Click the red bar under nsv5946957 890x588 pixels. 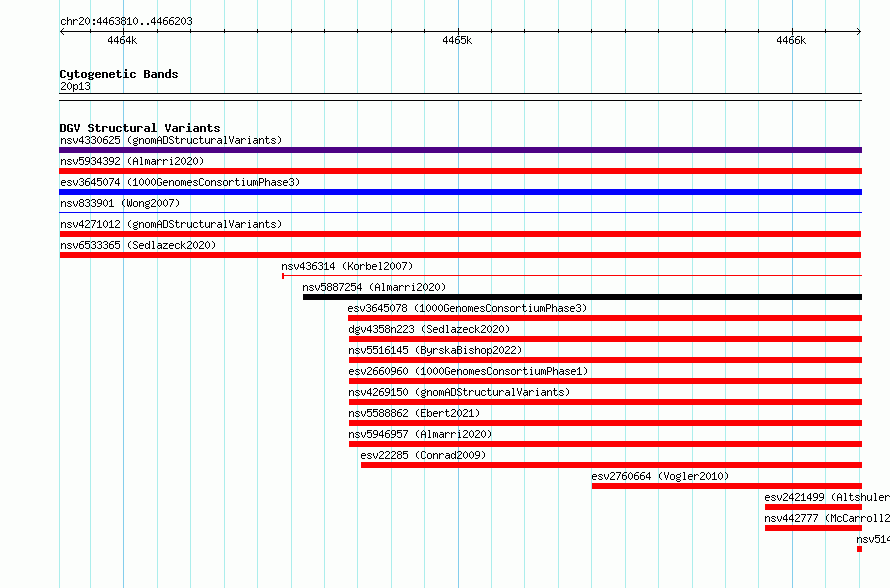pos(605,444)
